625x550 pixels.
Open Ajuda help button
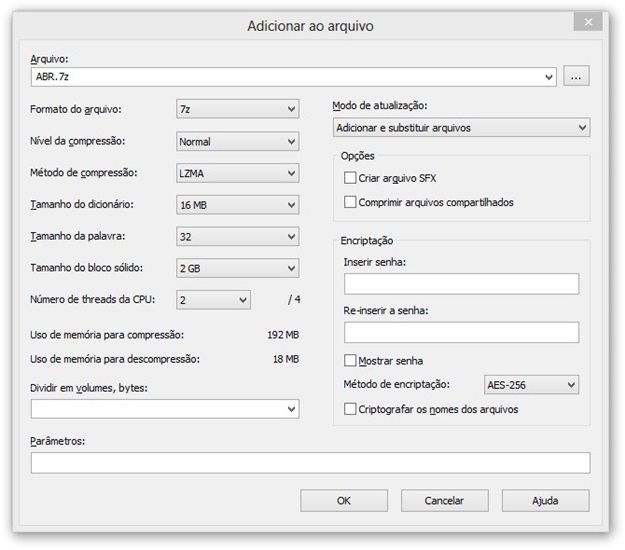click(x=545, y=501)
